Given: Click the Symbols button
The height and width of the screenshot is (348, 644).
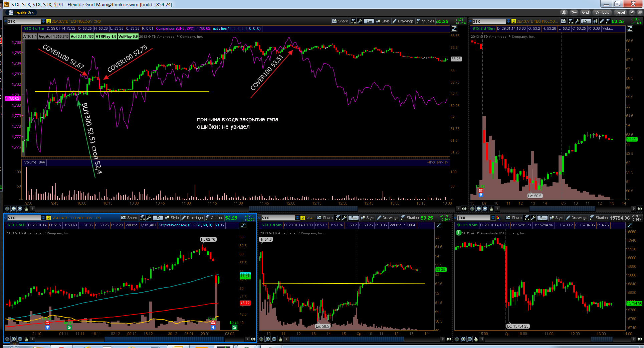Looking at the screenshot, I should point(602,12).
